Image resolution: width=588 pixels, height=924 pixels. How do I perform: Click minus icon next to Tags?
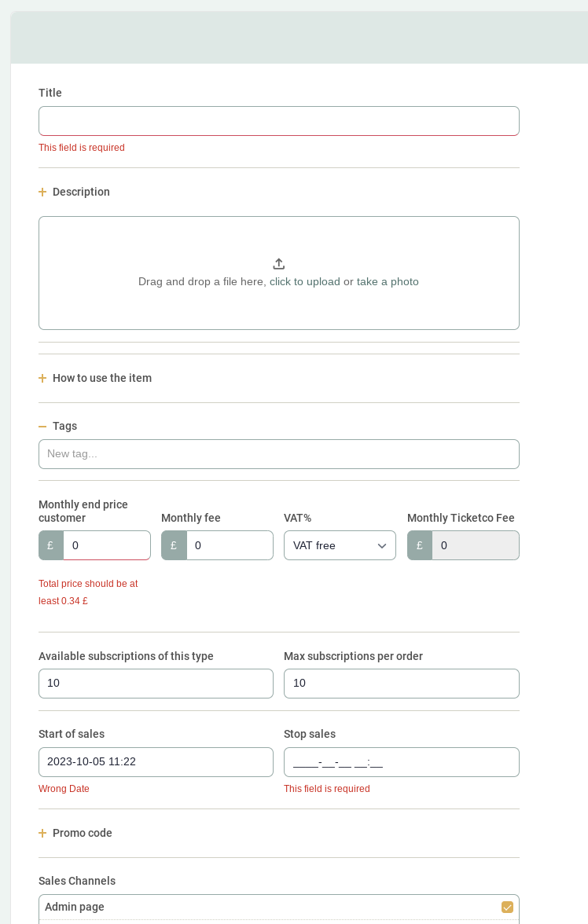click(42, 426)
